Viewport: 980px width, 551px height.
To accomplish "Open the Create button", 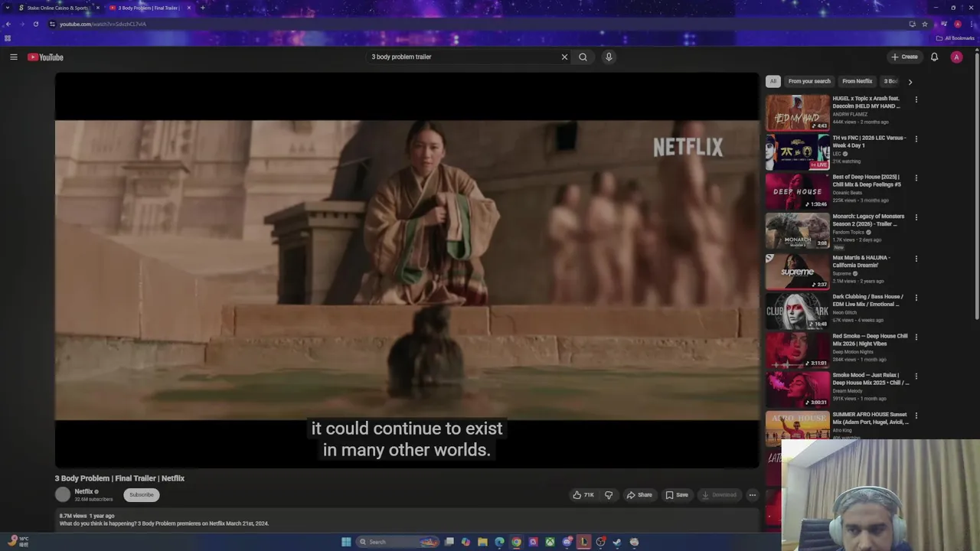I will (904, 57).
